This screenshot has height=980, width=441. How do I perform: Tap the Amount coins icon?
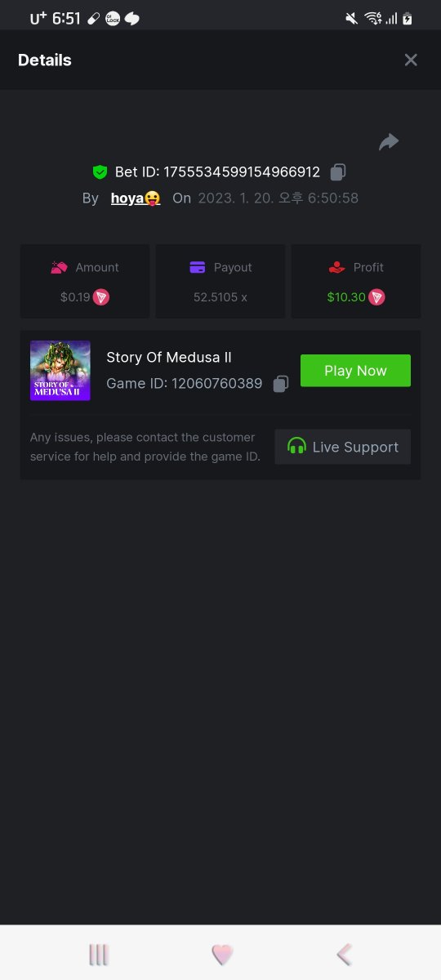(60, 267)
